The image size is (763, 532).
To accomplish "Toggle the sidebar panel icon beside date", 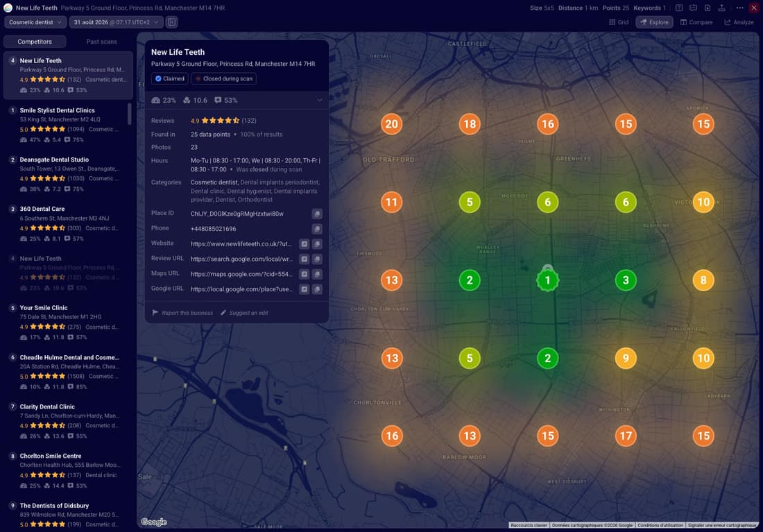I will click(x=172, y=22).
